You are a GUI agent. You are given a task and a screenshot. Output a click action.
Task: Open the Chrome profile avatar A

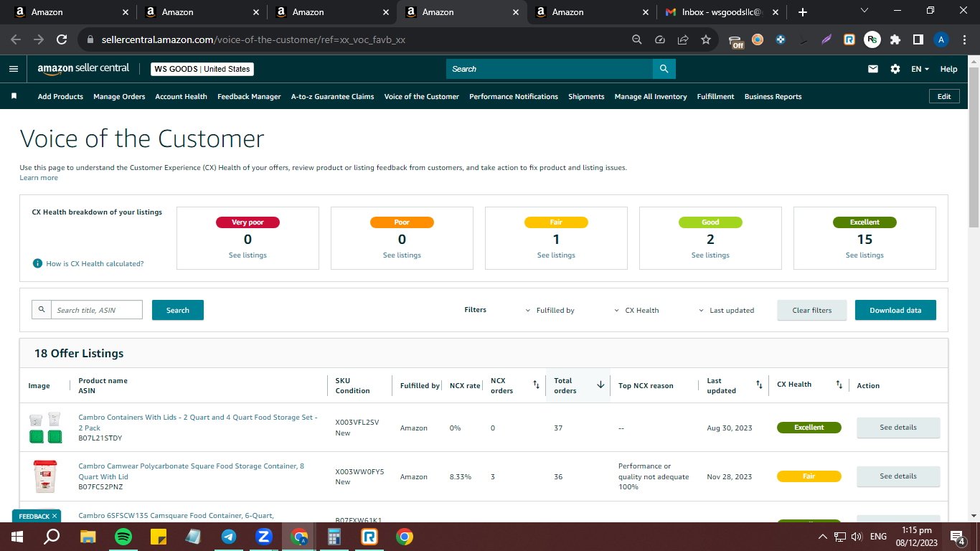pos(941,39)
